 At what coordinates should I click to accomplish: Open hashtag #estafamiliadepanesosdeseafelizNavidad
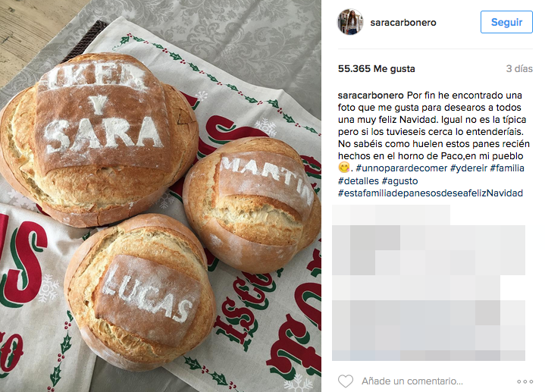coord(431,193)
